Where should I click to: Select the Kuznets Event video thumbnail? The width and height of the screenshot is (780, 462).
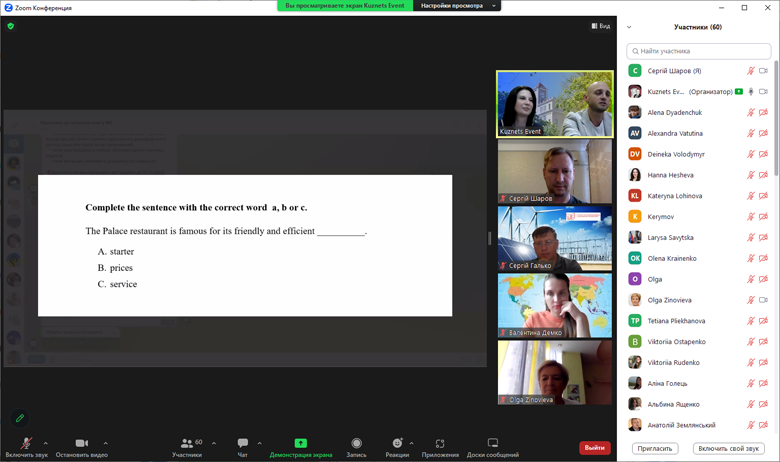pyautogui.click(x=555, y=104)
